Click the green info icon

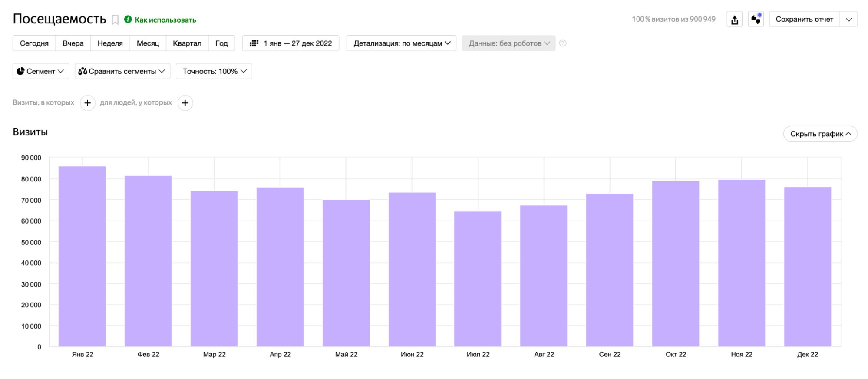128,20
